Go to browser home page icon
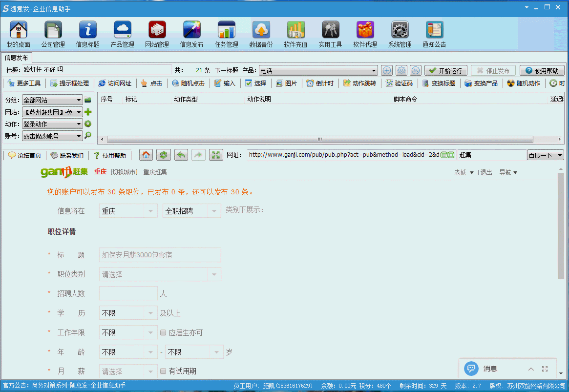This screenshot has width=569, height=392. click(146, 155)
